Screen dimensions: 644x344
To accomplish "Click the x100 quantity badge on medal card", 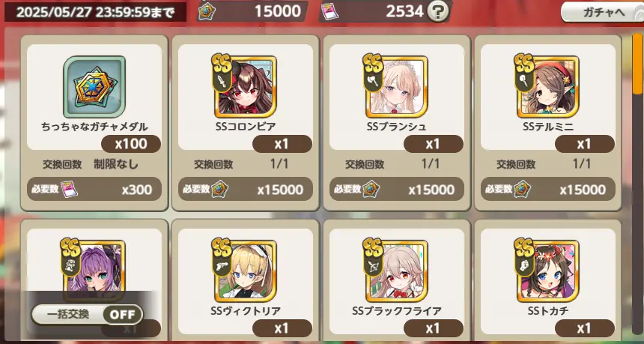I will (x=131, y=144).
